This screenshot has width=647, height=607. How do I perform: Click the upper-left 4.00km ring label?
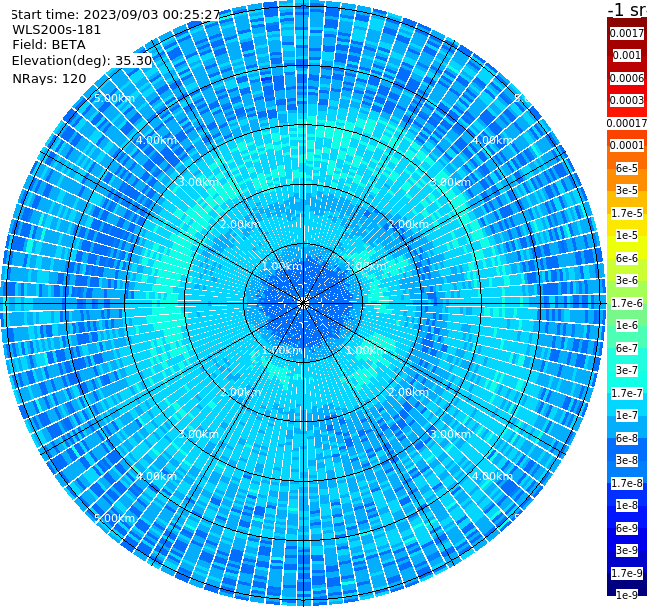pyautogui.click(x=156, y=140)
